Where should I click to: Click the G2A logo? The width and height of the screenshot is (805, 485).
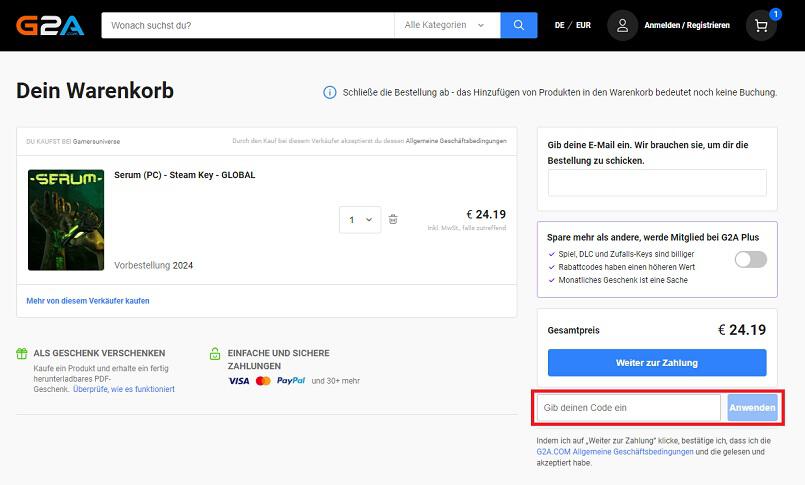pyautogui.click(x=50, y=25)
